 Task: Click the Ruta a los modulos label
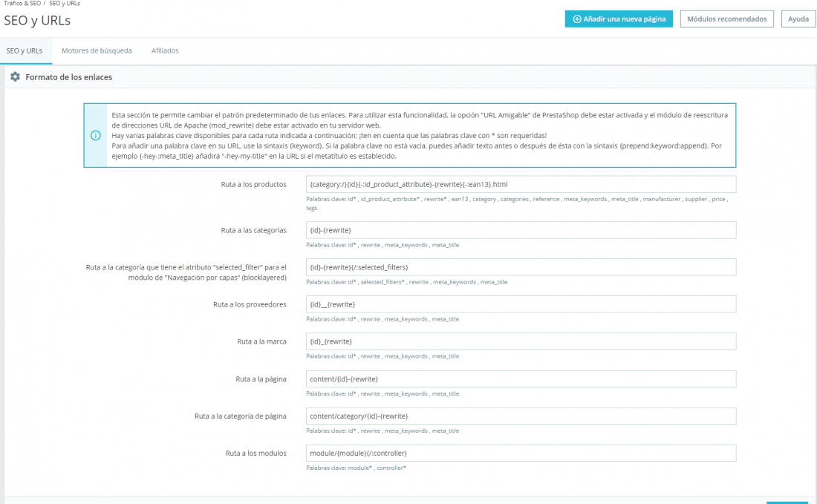coord(255,453)
